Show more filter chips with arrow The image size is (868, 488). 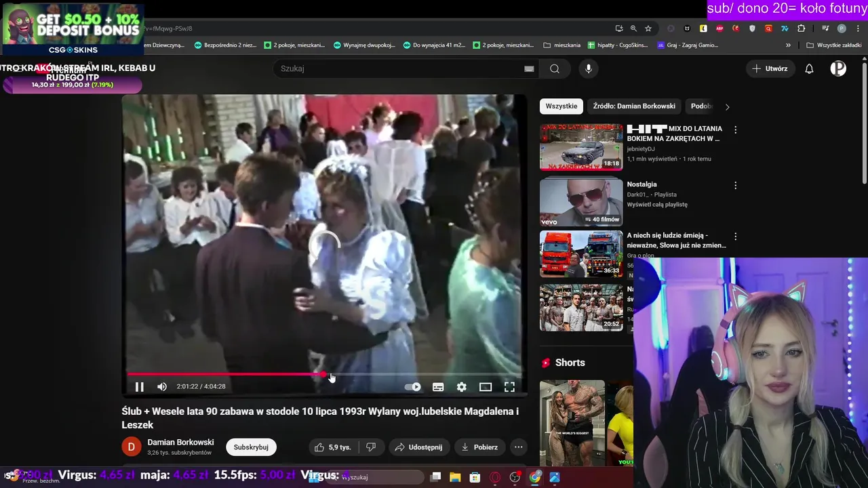[x=728, y=106]
